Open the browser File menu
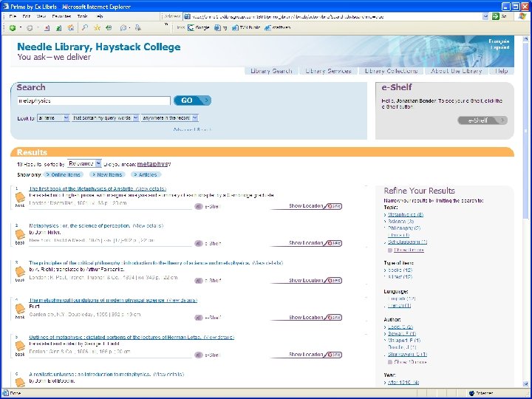 pyautogui.click(x=13, y=16)
